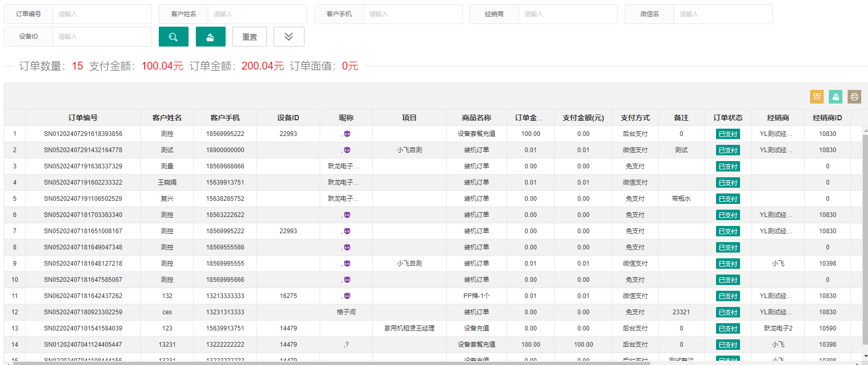Click the 经销商ID column header
This screenshot has width=868, height=365.
point(827,118)
